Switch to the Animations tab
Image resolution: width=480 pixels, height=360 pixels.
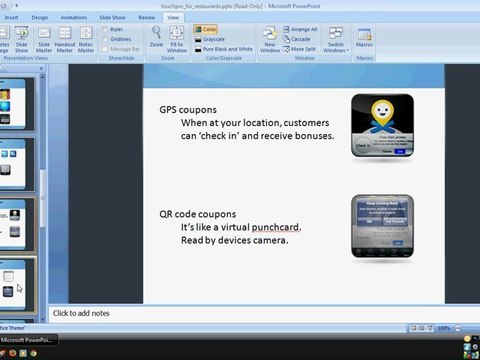coord(74,17)
